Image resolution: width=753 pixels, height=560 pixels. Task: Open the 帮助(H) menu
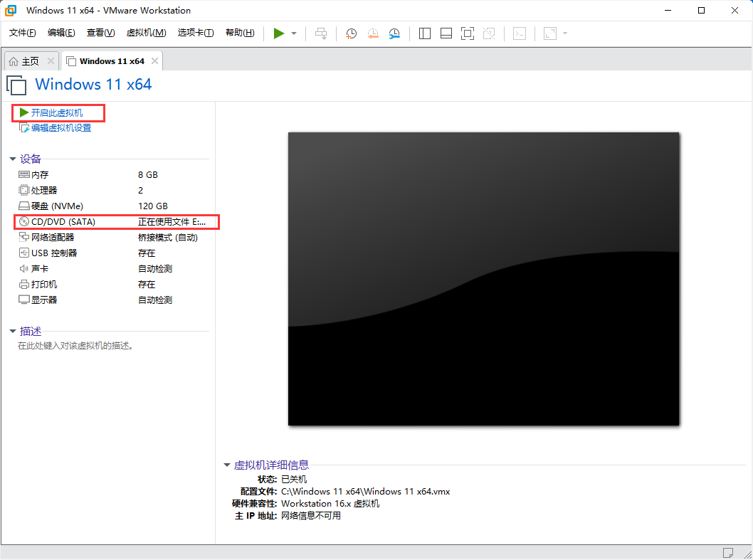[x=240, y=33]
